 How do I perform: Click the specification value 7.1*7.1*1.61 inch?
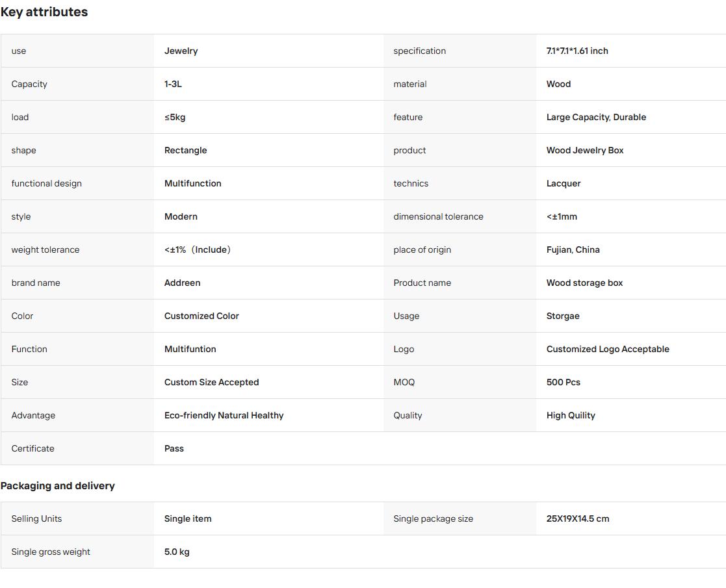tap(577, 51)
